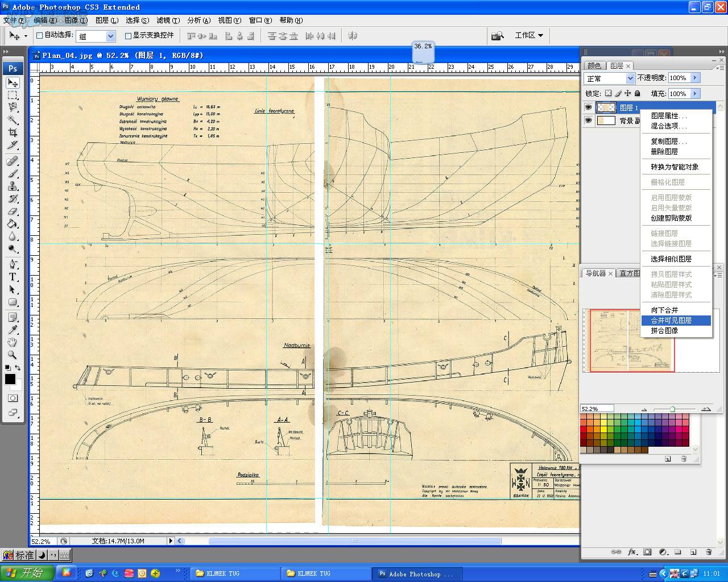
Task: Select the Pen tool
Action: click(13, 265)
